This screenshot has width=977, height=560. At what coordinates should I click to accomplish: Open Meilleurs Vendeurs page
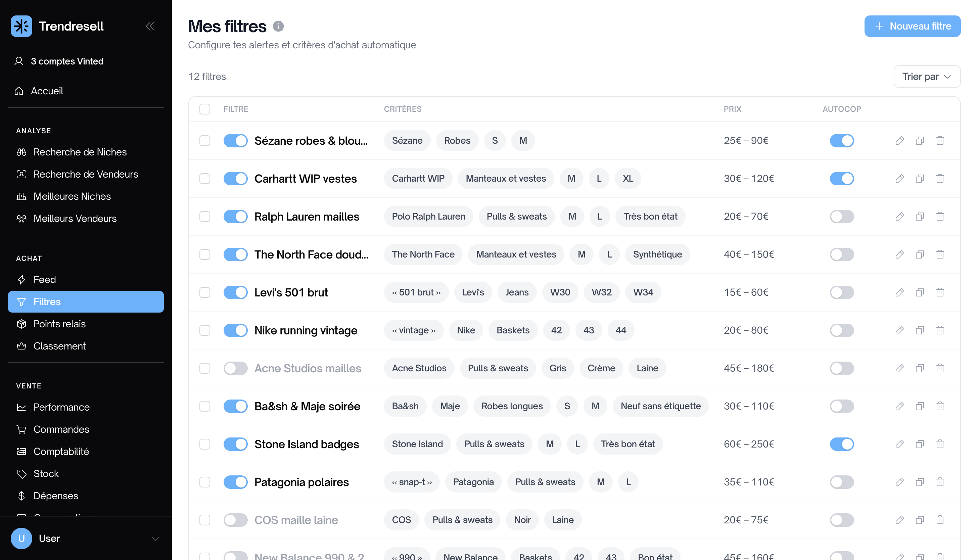86,219
